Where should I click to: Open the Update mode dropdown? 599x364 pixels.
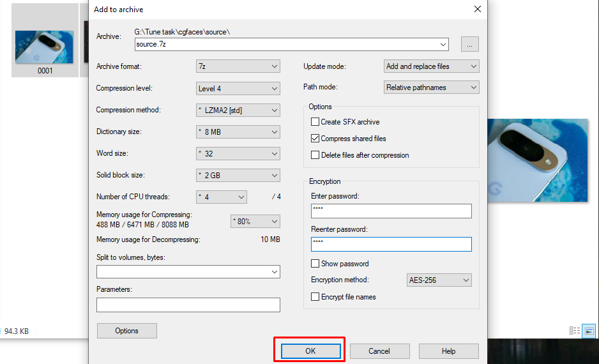tap(431, 66)
